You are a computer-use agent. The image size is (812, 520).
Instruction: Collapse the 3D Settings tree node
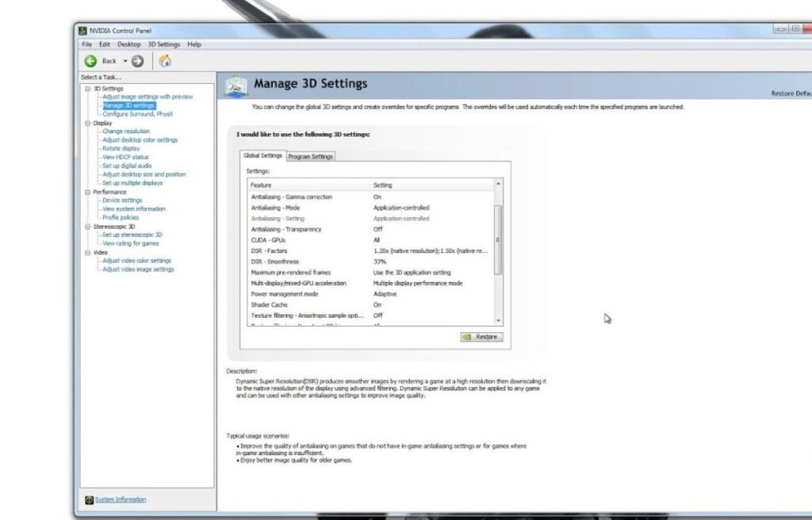(x=88, y=89)
